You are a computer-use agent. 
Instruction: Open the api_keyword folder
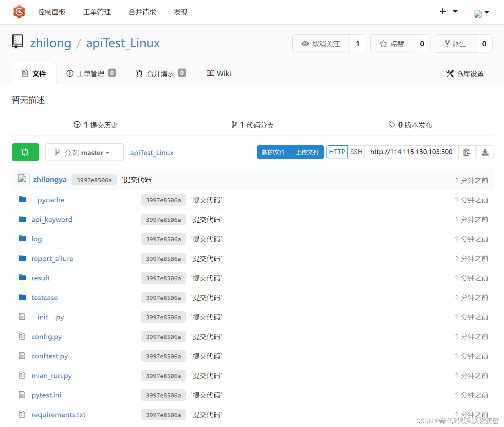[52, 220]
